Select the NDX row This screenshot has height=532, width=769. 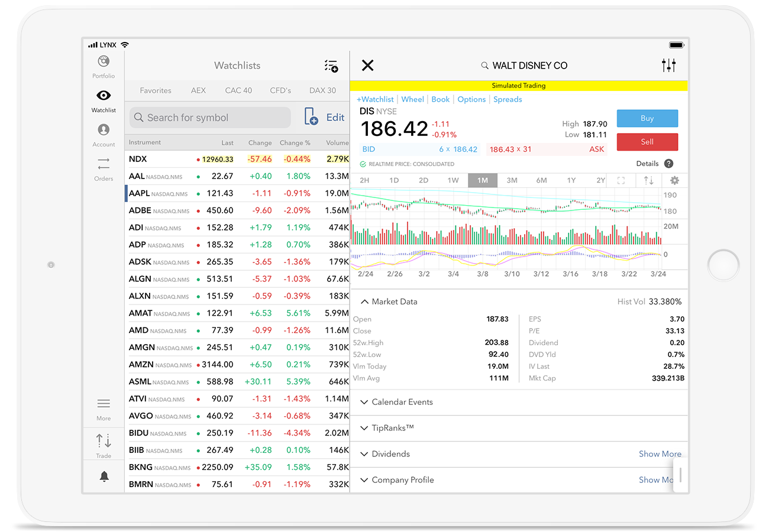[x=237, y=159]
